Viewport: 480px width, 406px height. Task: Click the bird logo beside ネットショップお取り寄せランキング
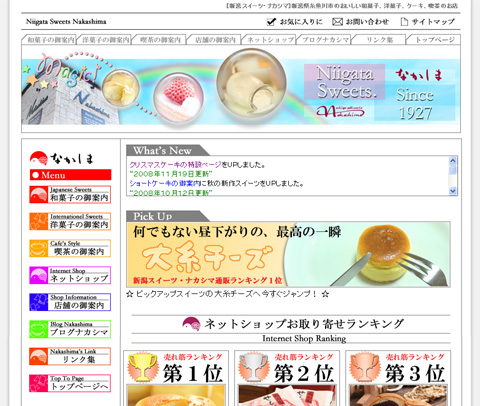192,324
